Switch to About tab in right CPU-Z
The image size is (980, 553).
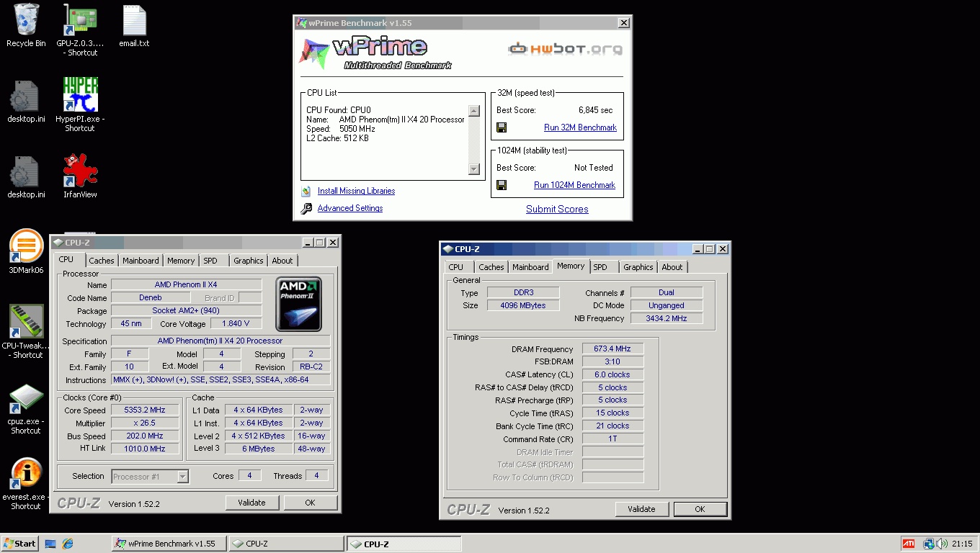672,267
